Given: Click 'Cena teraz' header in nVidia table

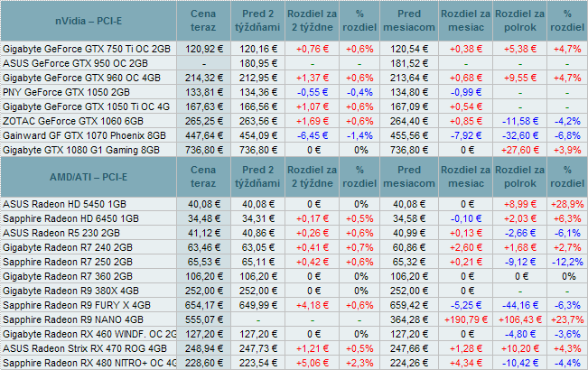Looking at the screenshot, I should [203, 21].
